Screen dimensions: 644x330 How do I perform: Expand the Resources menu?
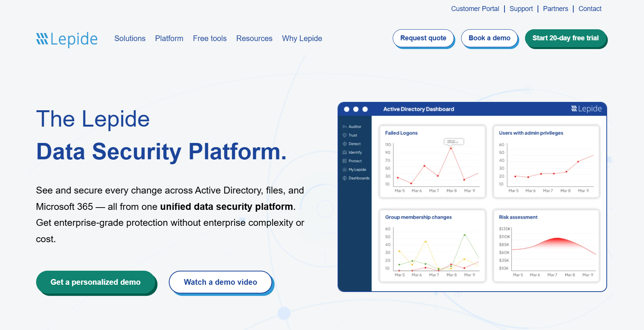click(254, 38)
